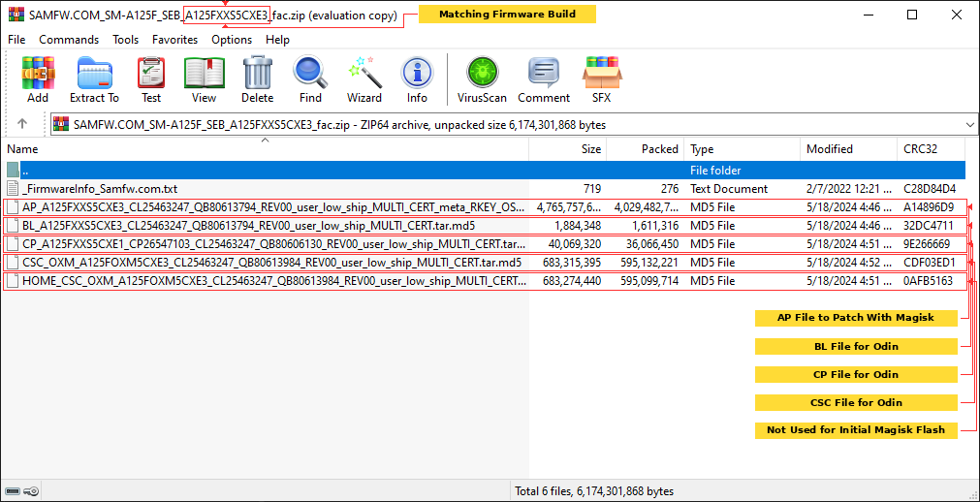Sort by the Packed column header
This screenshot has height=502, width=980.
click(x=645, y=149)
